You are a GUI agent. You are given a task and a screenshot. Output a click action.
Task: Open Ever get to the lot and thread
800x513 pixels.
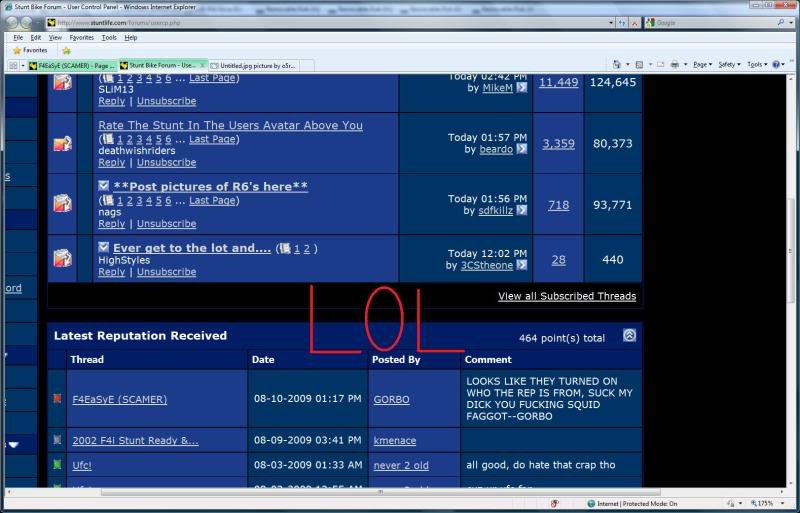click(x=192, y=248)
